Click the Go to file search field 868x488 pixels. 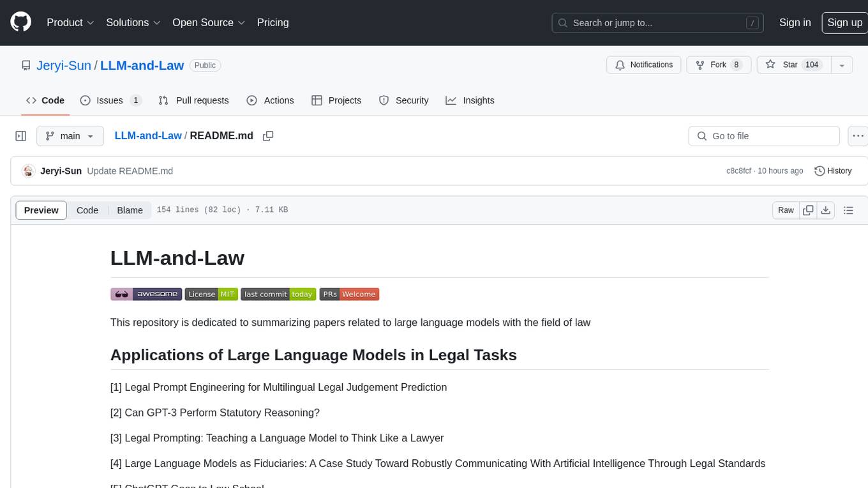click(x=764, y=136)
